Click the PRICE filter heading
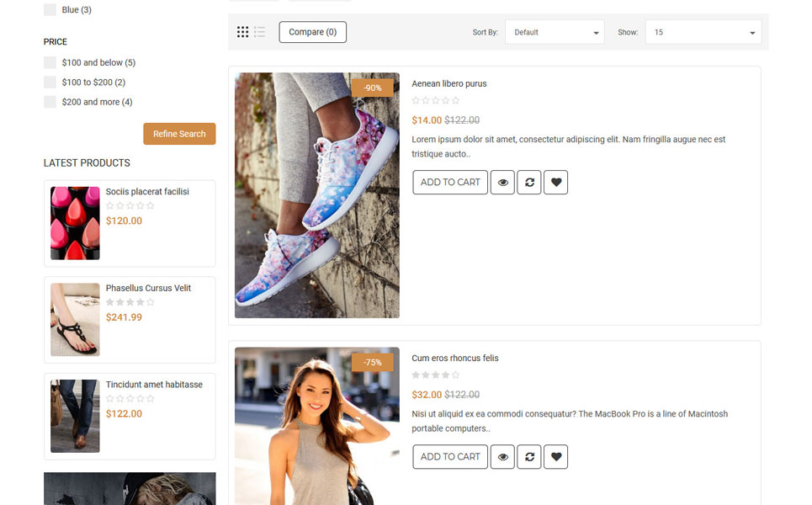This screenshot has height=505, width=812. tap(56, 41)
